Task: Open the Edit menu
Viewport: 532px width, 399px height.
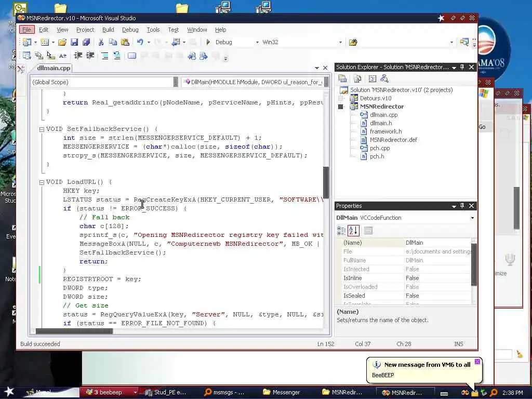Action: [44, 30]
